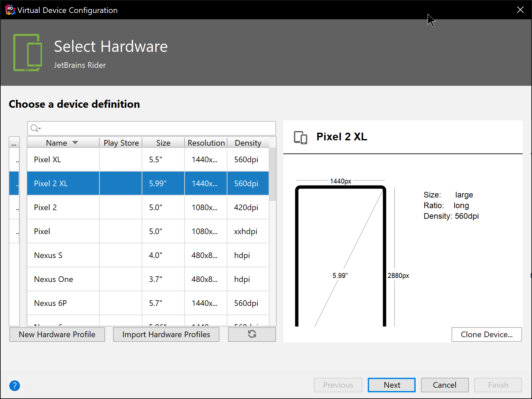
Task: Click the green Select Hardware devices icon
Action: (28, 53)
